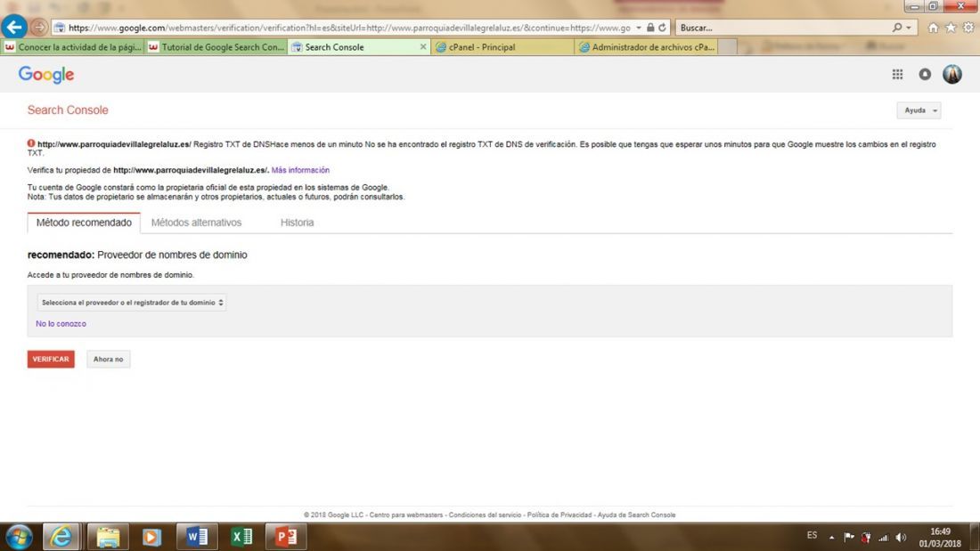The image size is (980, 551).
Task: Open search provider dropdown arrow
Action: pos(909,28)
